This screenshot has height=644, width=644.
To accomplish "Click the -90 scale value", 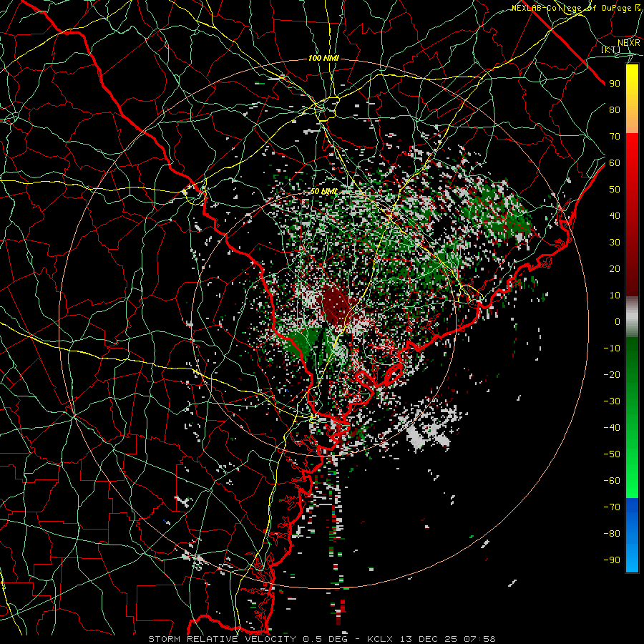I will 612,560.
